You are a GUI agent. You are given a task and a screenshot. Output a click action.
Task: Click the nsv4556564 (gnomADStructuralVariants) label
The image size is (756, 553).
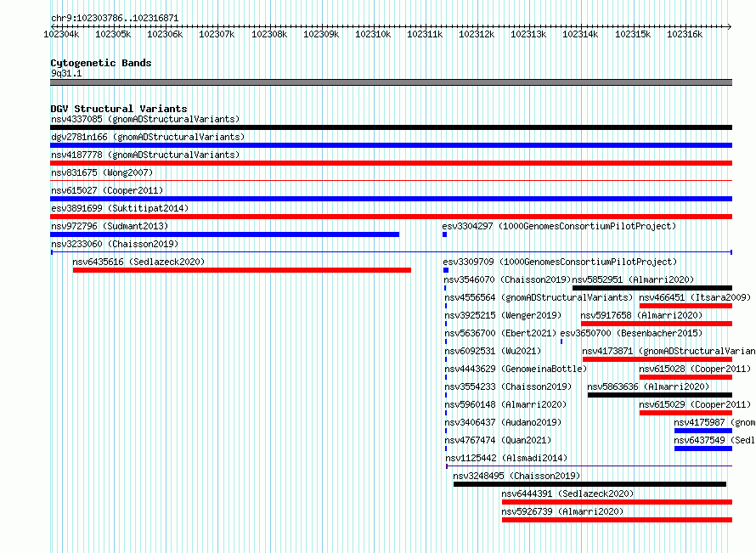coord(538,297)
